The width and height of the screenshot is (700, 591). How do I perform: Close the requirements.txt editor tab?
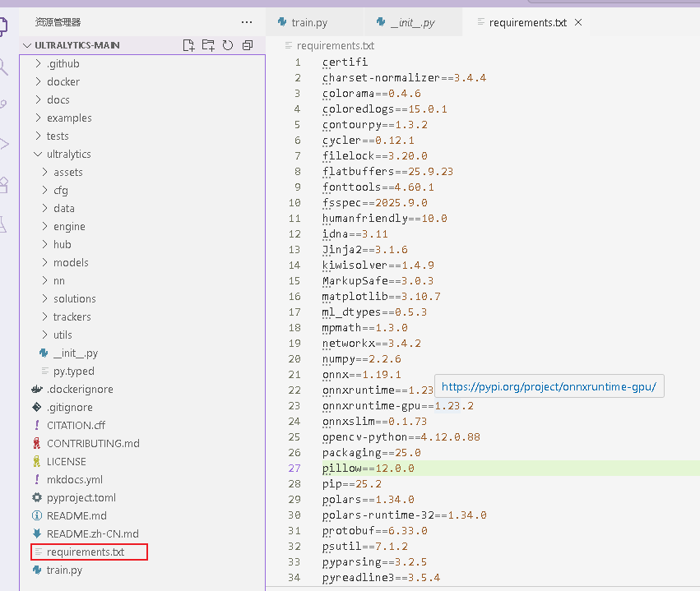[x=578, y=22]
